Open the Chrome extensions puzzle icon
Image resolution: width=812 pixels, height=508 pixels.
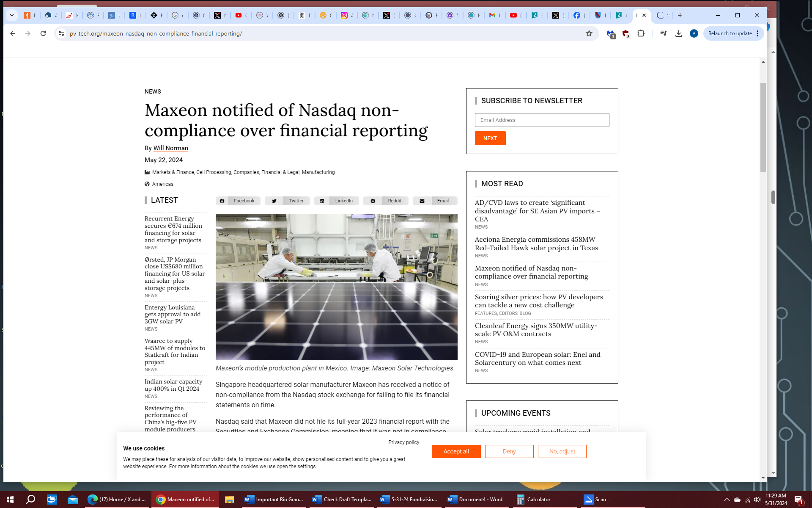(641, 33)
